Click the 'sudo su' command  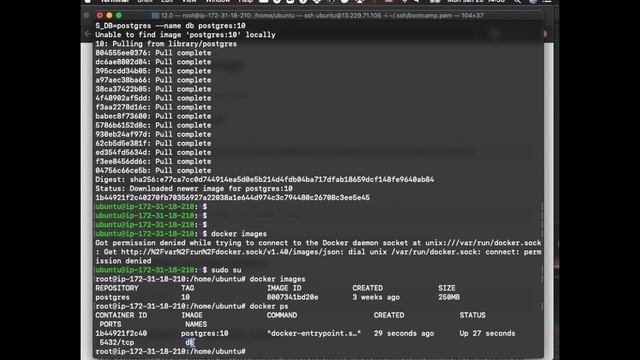226,270
